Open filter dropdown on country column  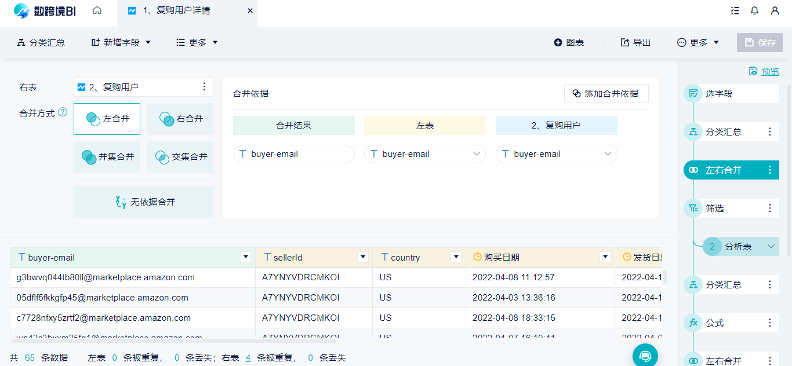[456, 257]
